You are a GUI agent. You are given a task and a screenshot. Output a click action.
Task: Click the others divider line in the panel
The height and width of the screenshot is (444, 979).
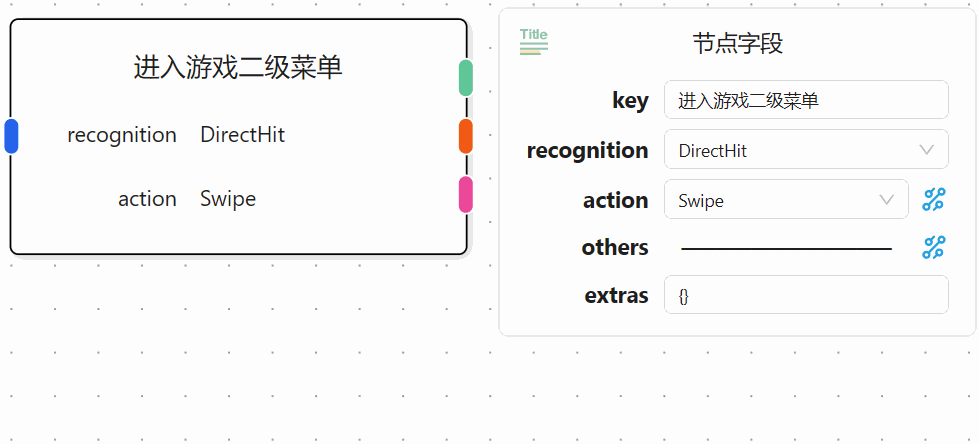[x=786, y=248]
